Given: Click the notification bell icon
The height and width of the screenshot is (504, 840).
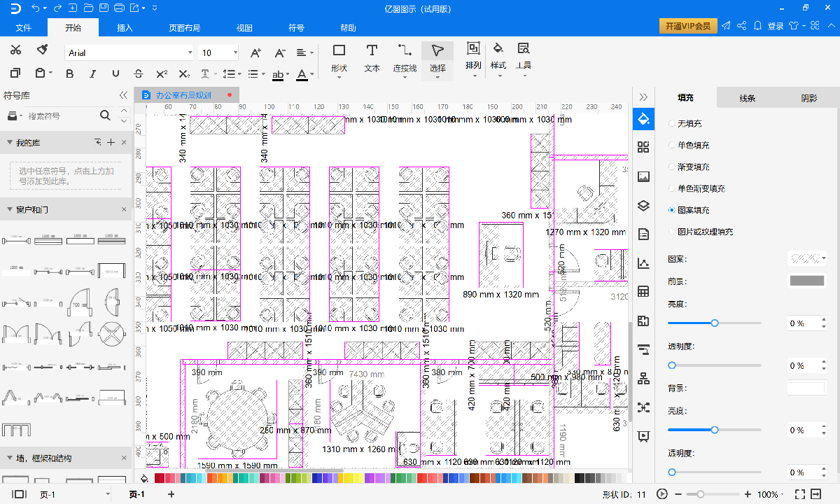Looking at the screenshot, I should [x=758, y=26].
